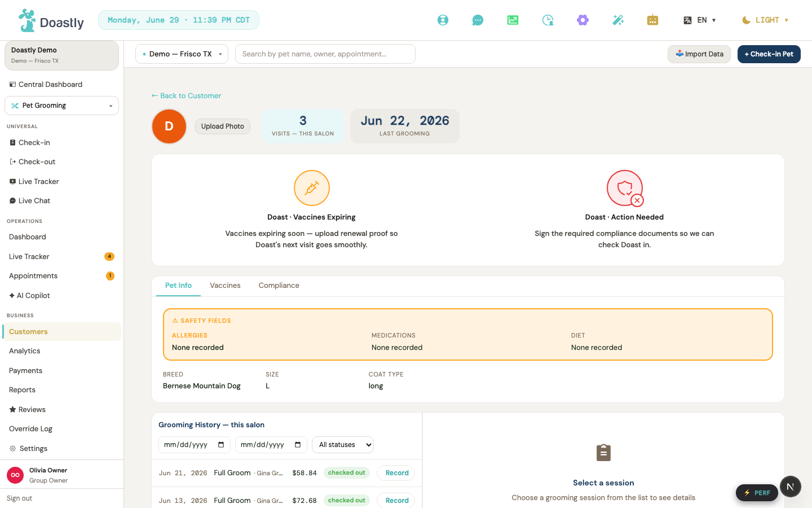This screenshot has height=508, width=812.
Task: Click the checked out status for $72.68
Action: click(347, 501)
